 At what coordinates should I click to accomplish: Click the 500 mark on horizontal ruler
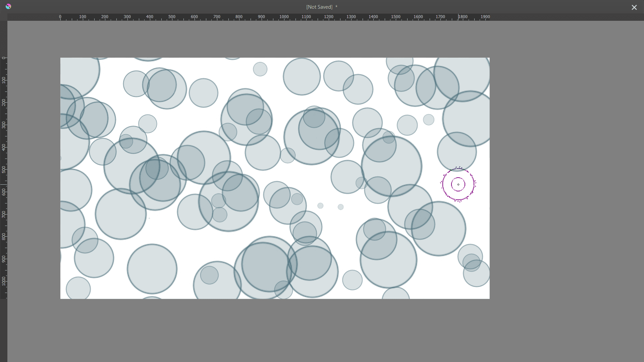coord(172,17)
